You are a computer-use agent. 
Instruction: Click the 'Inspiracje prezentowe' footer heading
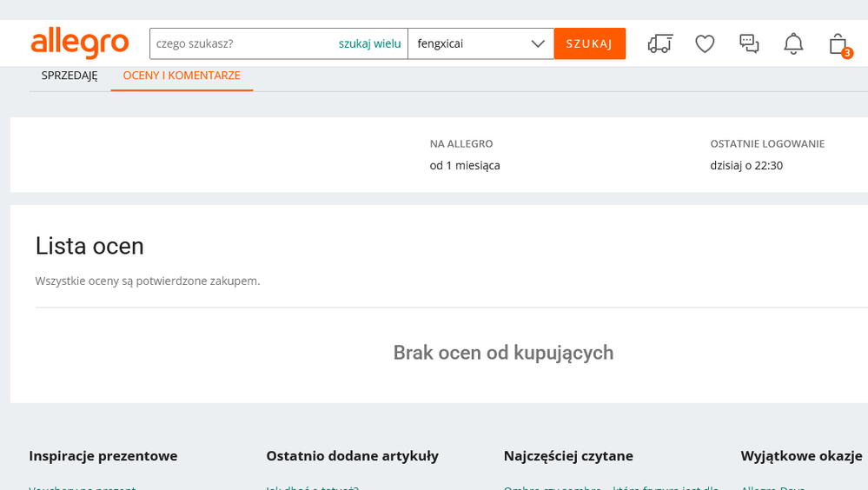103,455
